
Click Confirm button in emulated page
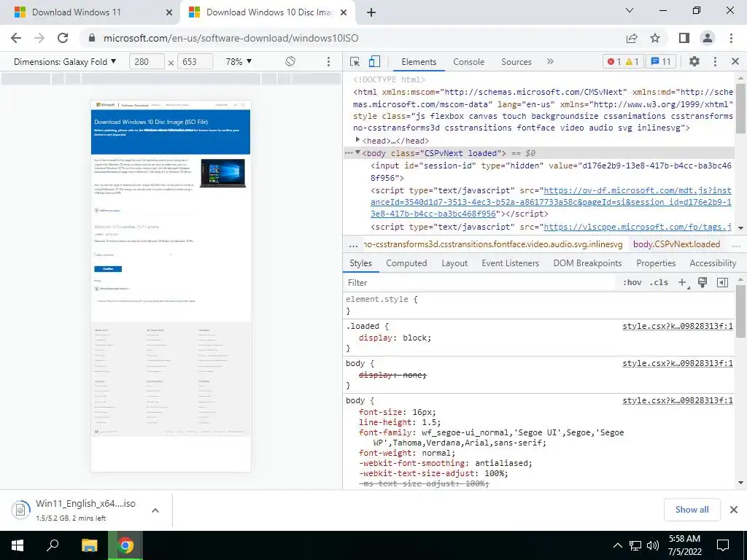coord(108,269)
